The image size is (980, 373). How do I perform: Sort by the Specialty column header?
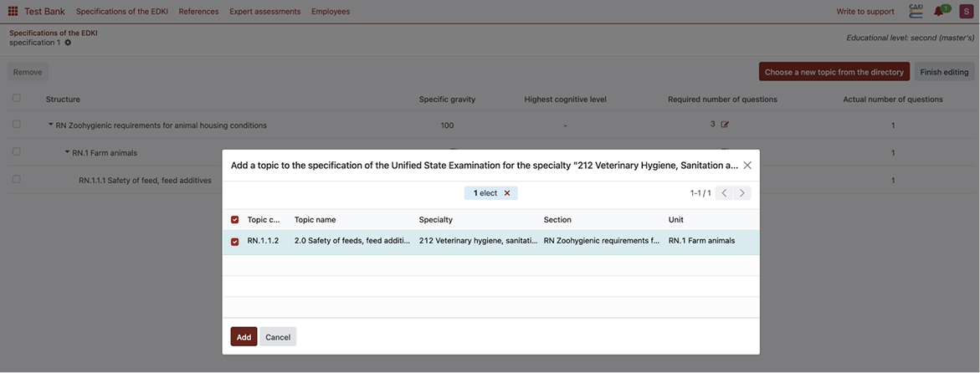click(x=436, y=220)
